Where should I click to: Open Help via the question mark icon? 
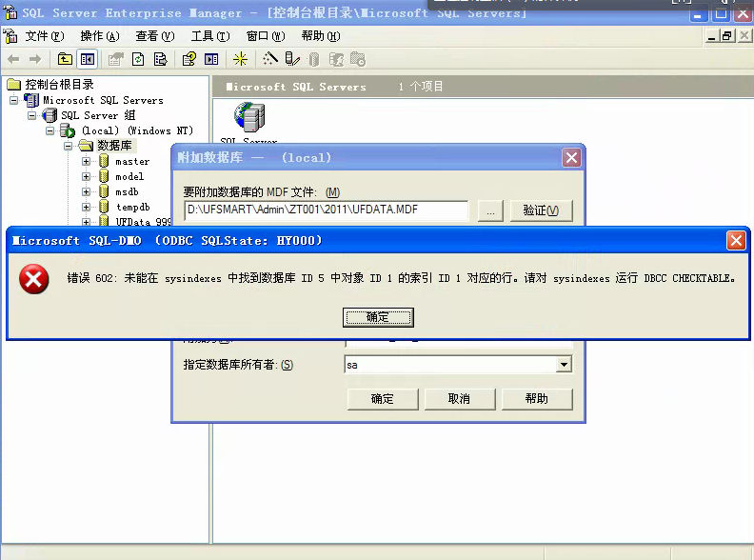pyautogui.click(x=189, y=59)
